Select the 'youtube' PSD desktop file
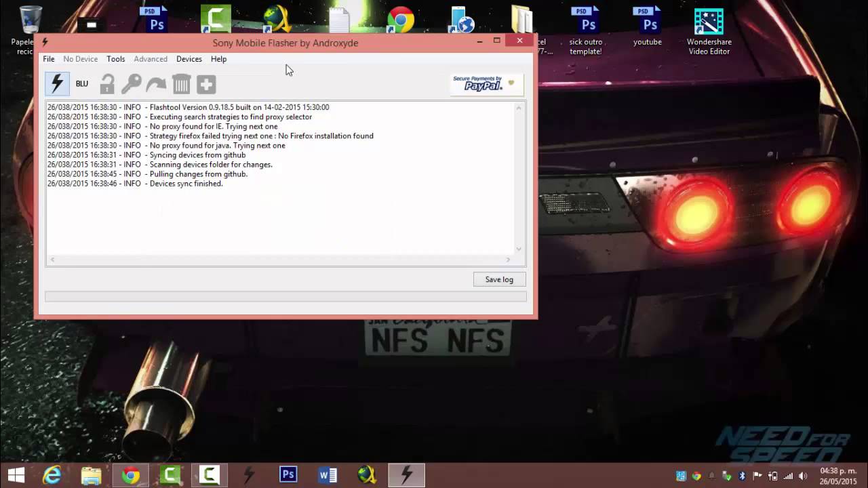 coord(648,26)
